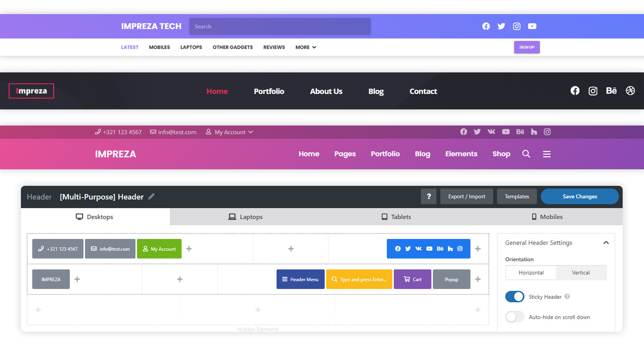Open Twitter icon in Impreza Tech header
This screenshot has width=644, height=362.
coord(501,26)
